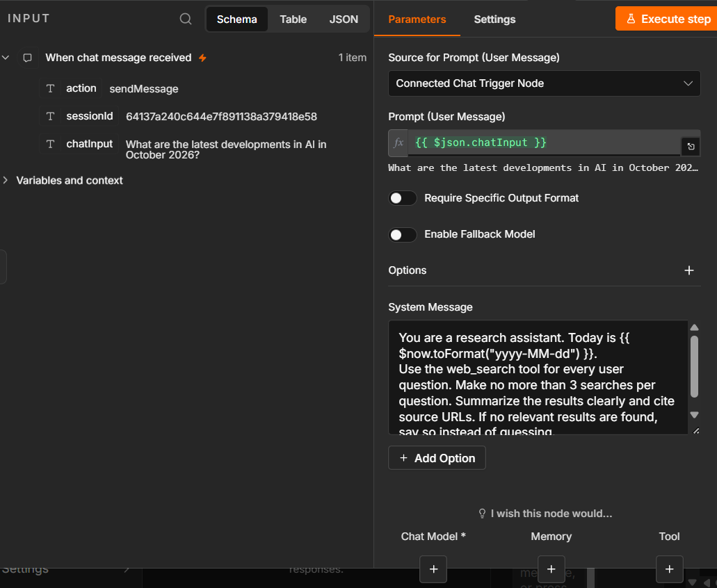Switch to the Table view tab
Image resolution: width=717 pixels, height=588 pixels.
point(293,19)
